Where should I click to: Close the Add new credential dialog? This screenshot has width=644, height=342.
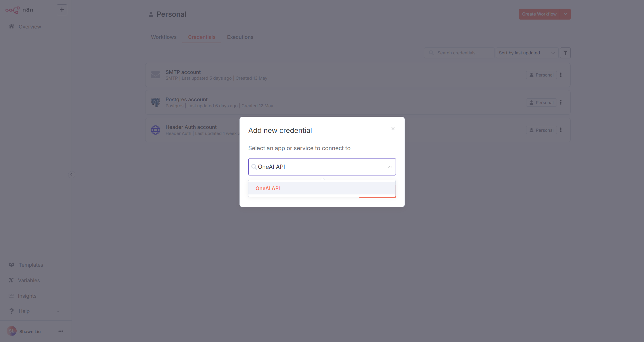pyautogui.click(x=393, y=129)
